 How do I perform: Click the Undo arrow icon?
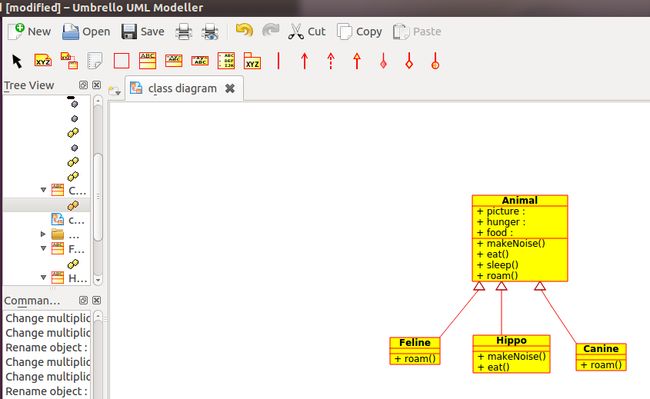(x=244, y=30)
